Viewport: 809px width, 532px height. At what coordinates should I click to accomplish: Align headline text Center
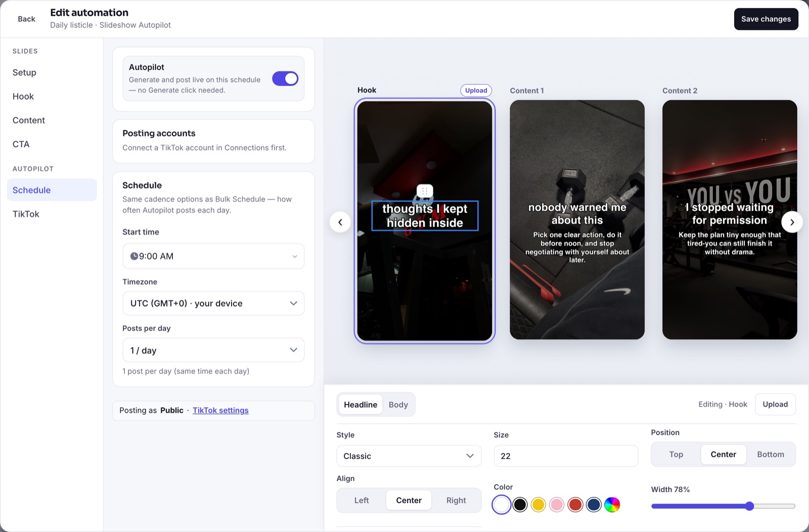click(409, 500)
